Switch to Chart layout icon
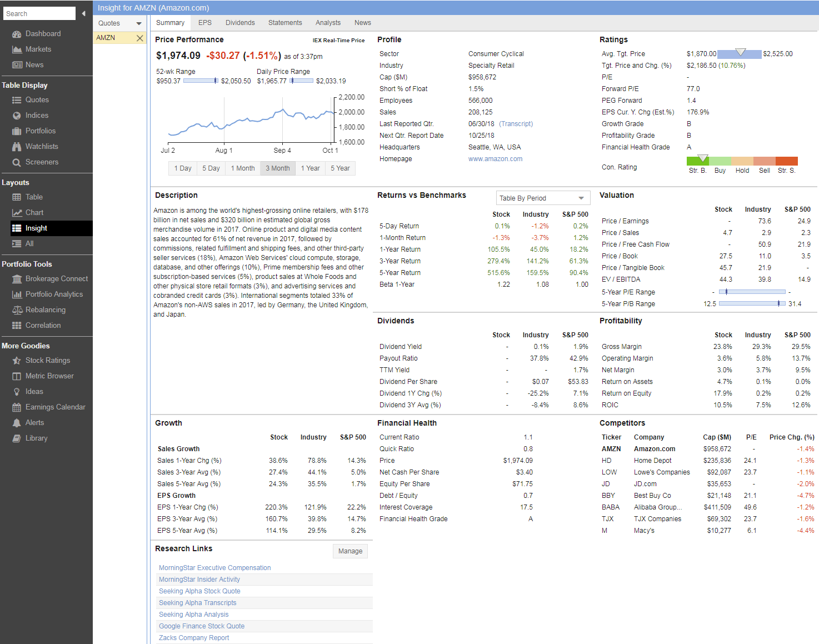 pyautogui.click(x=17, y=213)
